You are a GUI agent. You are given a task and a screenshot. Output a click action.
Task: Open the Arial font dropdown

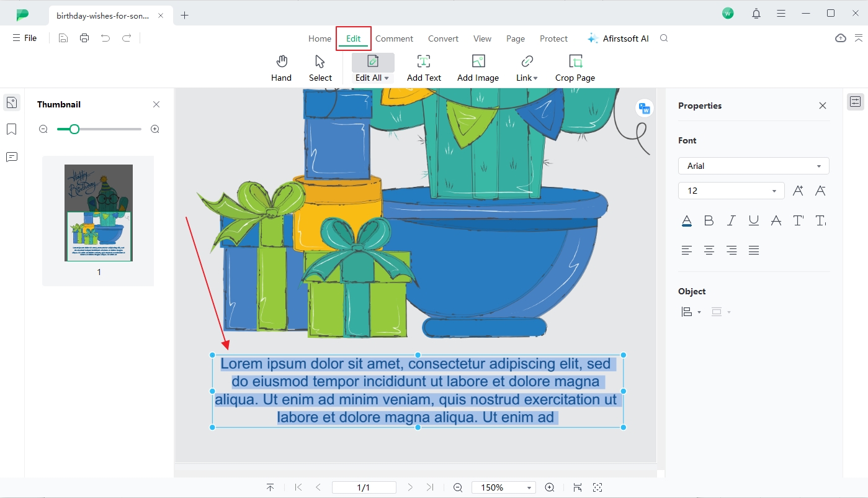coord(754,166)
